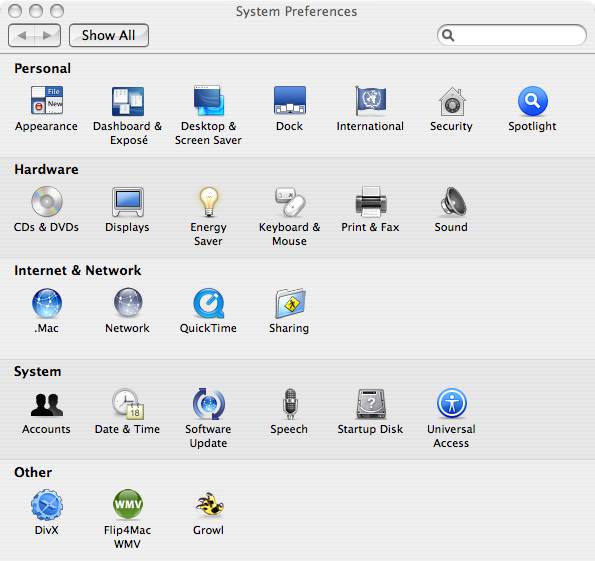The width and height of the screenshot is (595, 561).
Task: Close the System Preferences window
Action: pos(15,11)
